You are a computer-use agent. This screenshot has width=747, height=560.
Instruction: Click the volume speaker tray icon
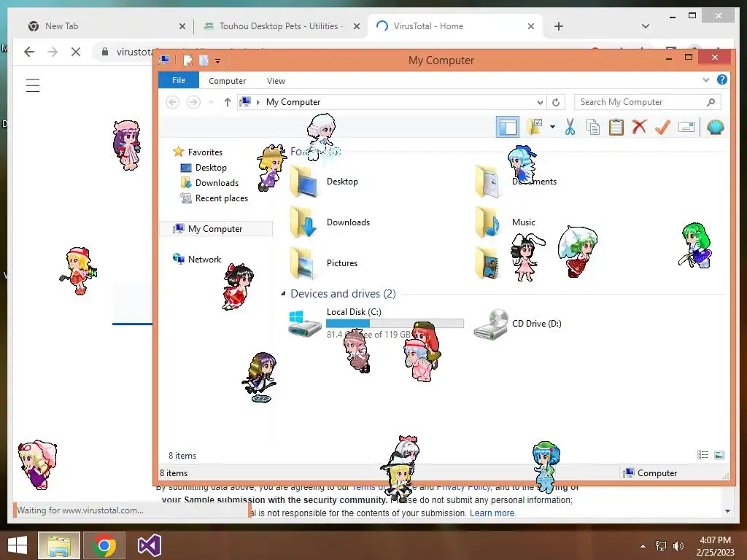pos(678,546)
